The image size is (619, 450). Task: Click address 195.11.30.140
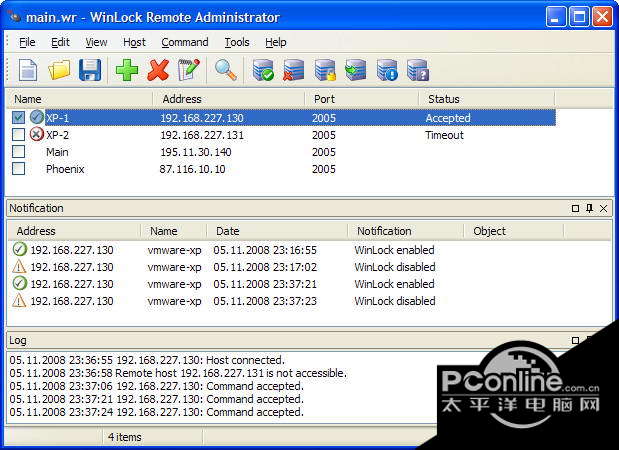coord(196,152)
